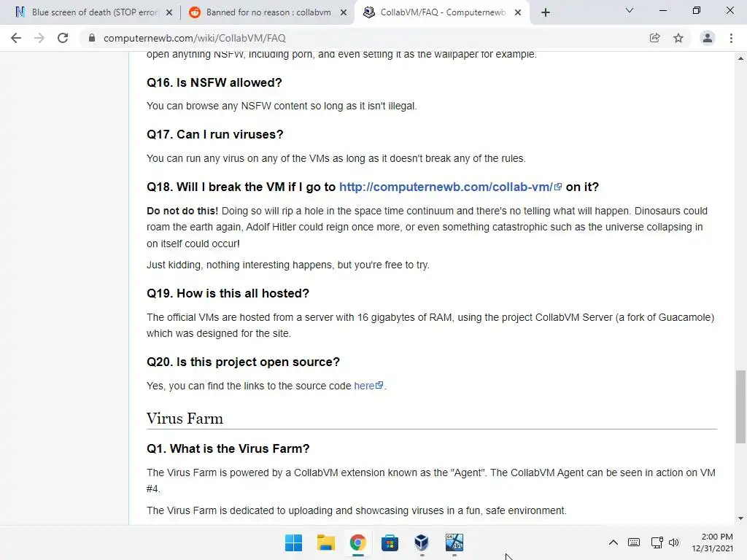Click the bold 'Do not do this!' text
The height and width of the screenshot is (560, 747).
pos(182,211)
